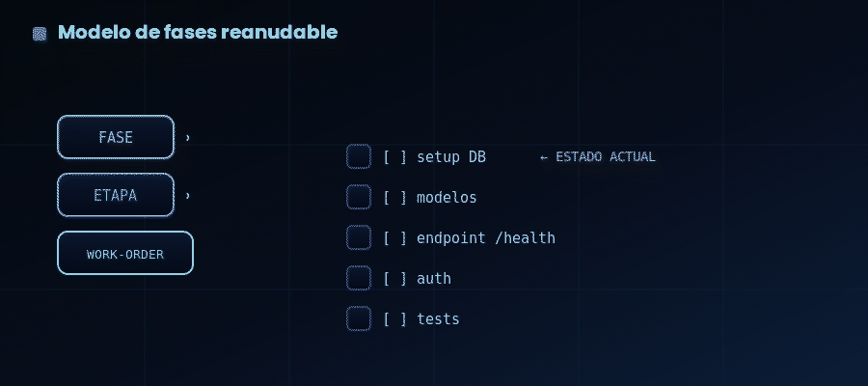Image resolution: width=868 pixels, height=386 pixels.
Task: Select the FASE box
Action: (116, 137)
